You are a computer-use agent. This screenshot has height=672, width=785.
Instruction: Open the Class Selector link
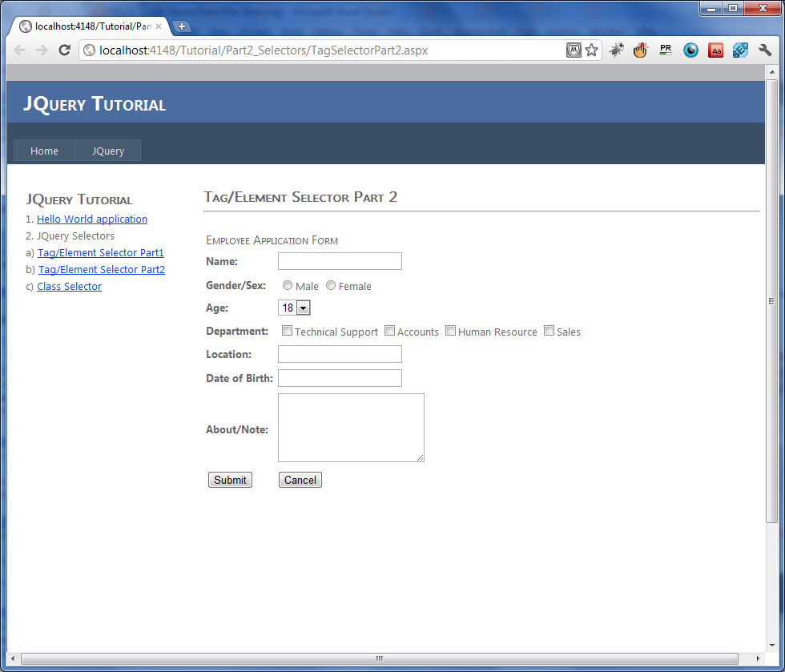pyautogui.click(x=69, y=286)
